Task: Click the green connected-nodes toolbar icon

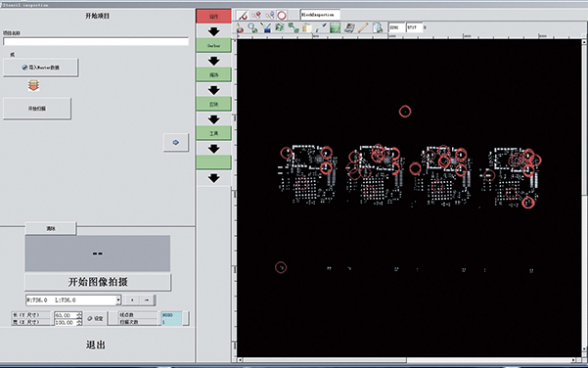Action: click(294, 27)
